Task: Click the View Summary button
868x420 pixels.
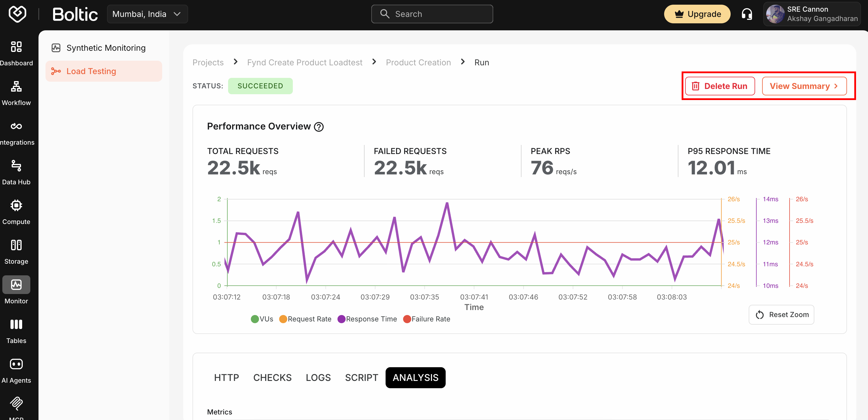Action: pyautogui.click(x=804, y=86)
